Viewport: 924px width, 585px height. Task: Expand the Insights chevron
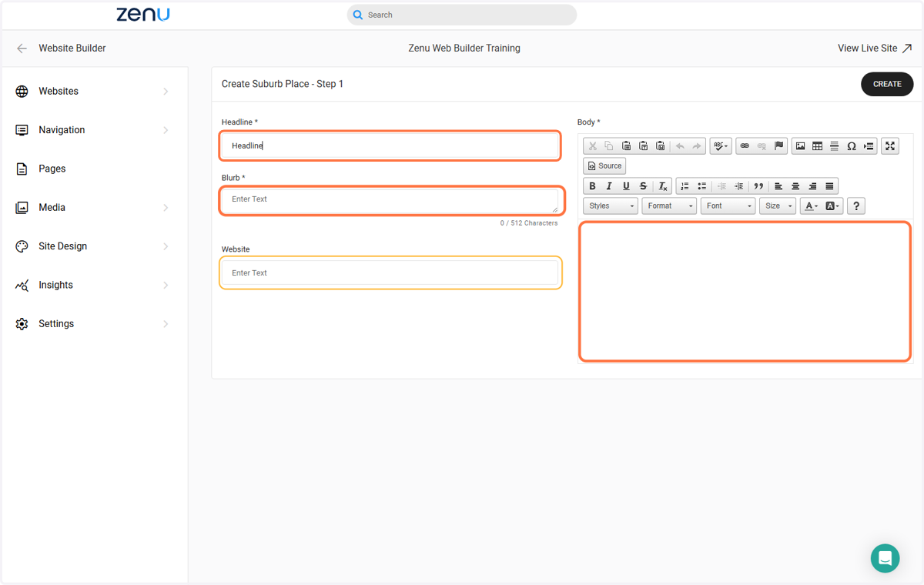point(166,285)
